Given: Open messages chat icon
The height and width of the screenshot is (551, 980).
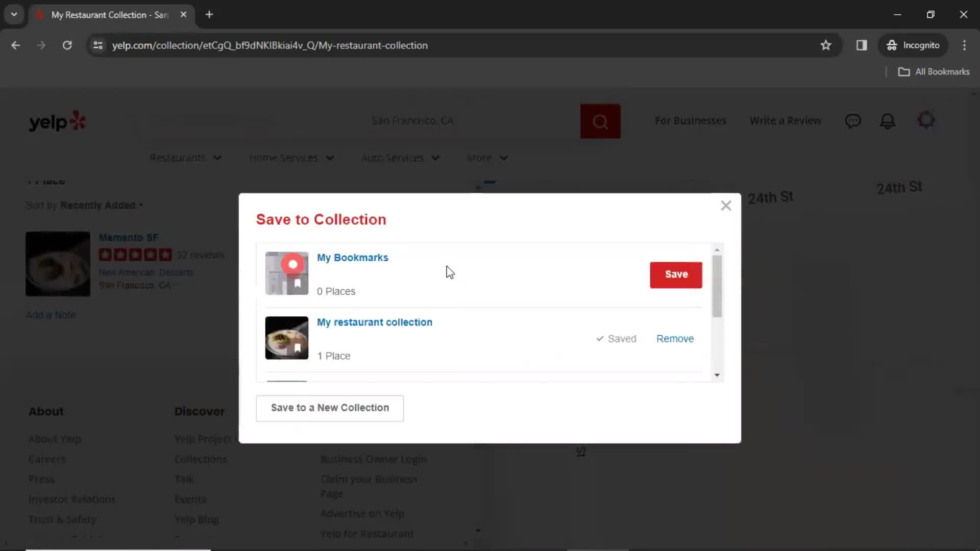Looking at the screenshot, I should point(853,121).
